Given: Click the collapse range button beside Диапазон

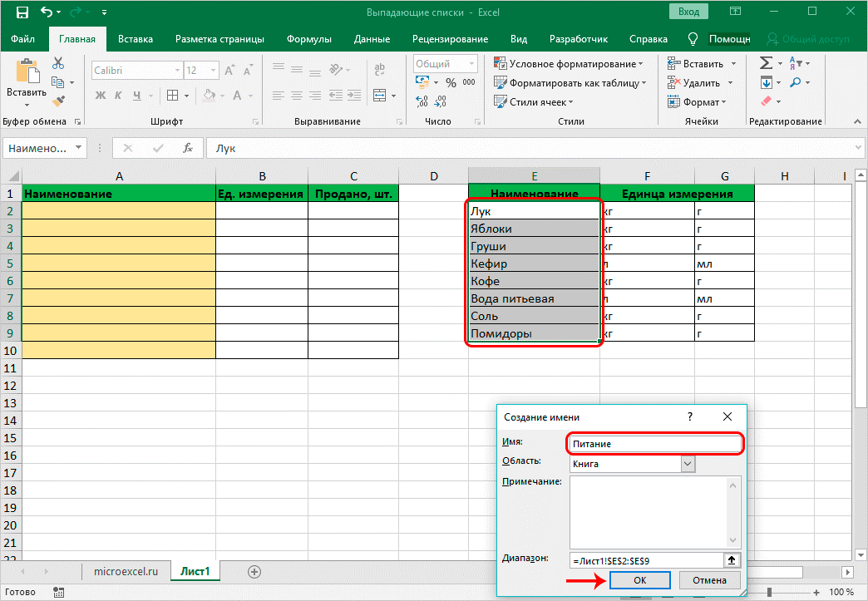Looking at the screenshot, I should pos(732,560).
